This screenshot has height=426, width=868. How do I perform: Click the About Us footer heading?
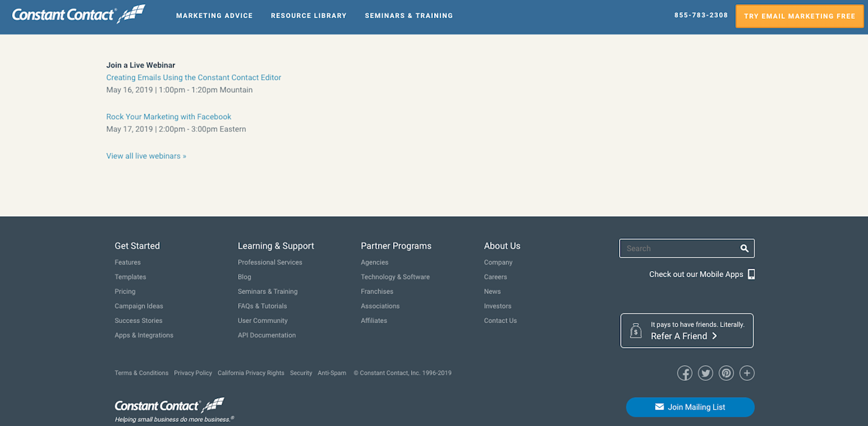502,246
